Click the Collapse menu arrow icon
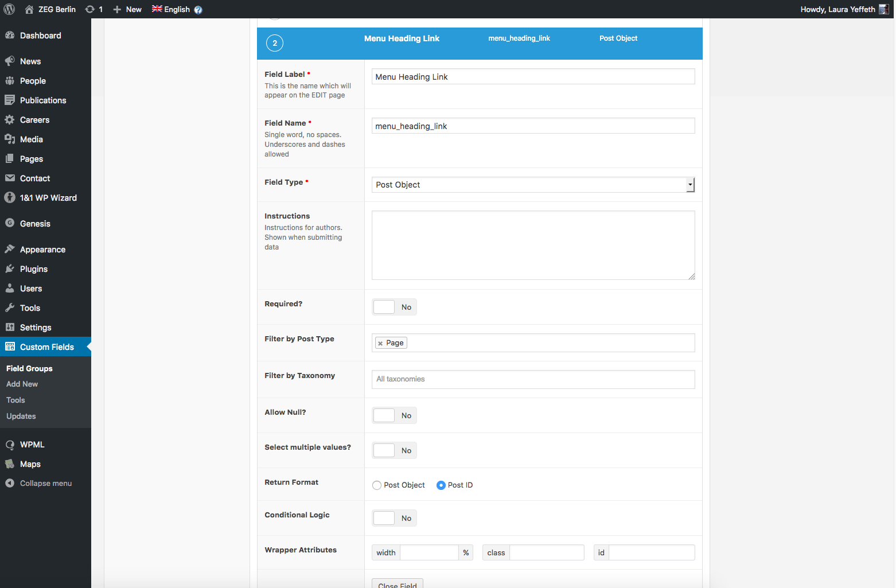Viewport: 896px width, 588px height. click(x=10, y=483)
